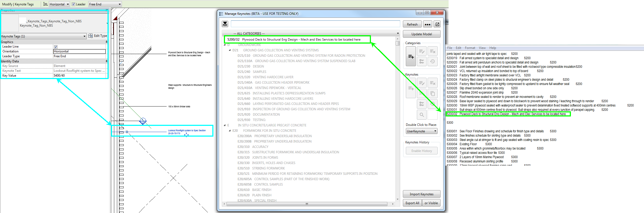Click the keynote list horizontal scrollbar thumb
The height and width of the screenshot is (213, 644).
click(307, 204)
